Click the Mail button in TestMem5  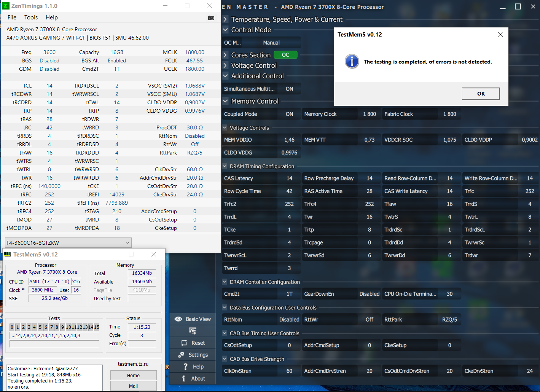click(133, 386)
